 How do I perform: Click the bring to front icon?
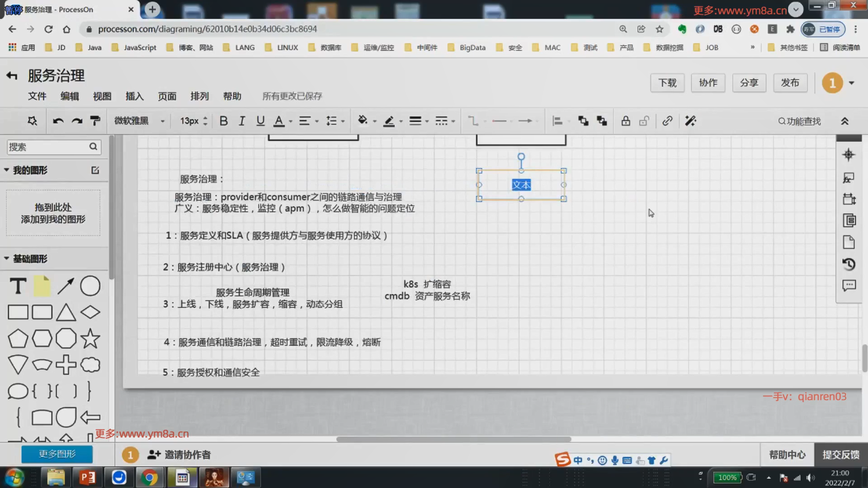pyautogui.click(x=583, y=121)
